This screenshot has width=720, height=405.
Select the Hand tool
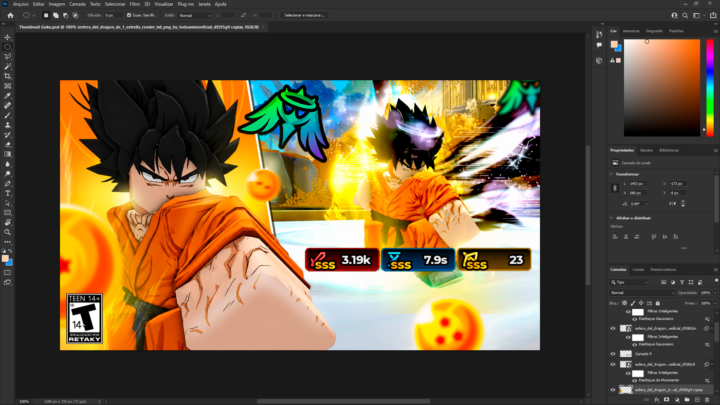click(7, 223)
